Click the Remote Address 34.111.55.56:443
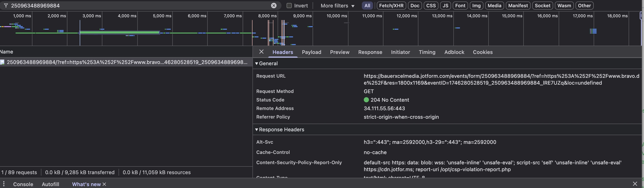The height and width of the screenshot is (188, 644). pos(384,108)
